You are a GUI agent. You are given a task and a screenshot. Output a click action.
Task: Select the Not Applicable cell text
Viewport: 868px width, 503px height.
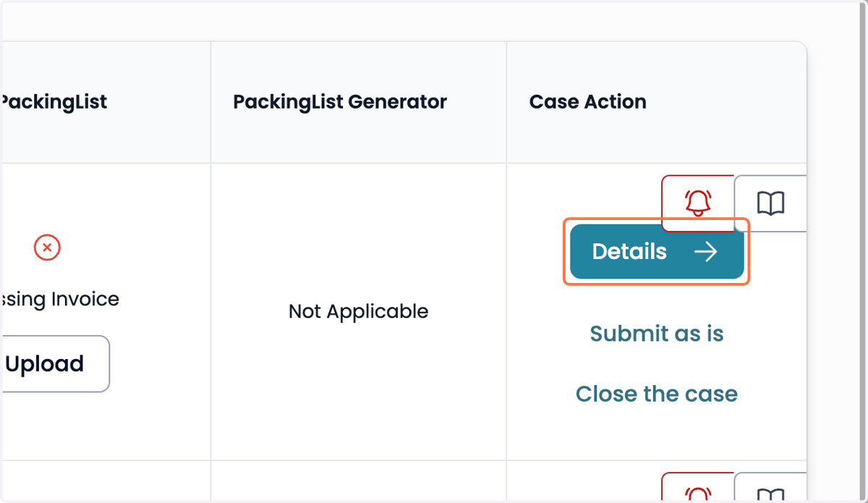click(x=359, y=312)
